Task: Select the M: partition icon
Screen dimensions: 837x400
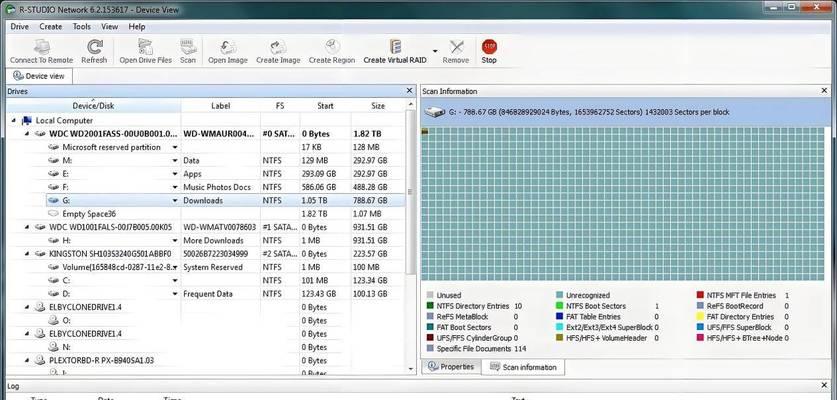Action: click(x=53, y=161)
